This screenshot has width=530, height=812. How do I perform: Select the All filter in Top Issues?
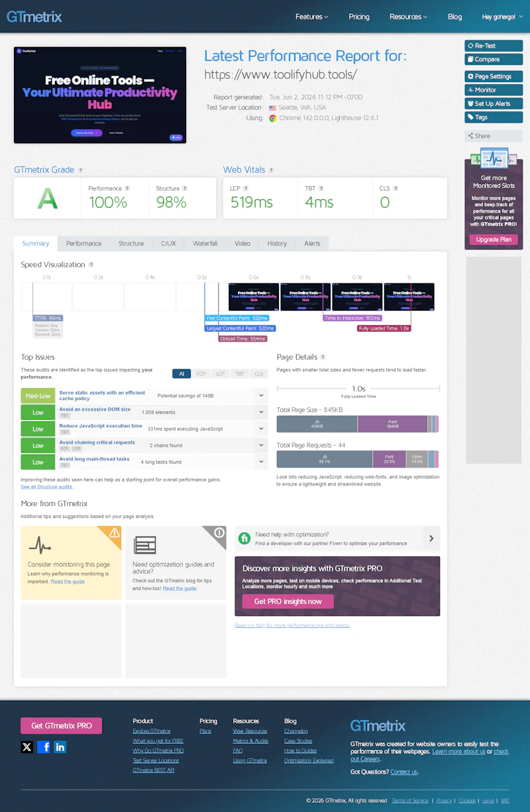pyautogui.click(x=182, y=374)
